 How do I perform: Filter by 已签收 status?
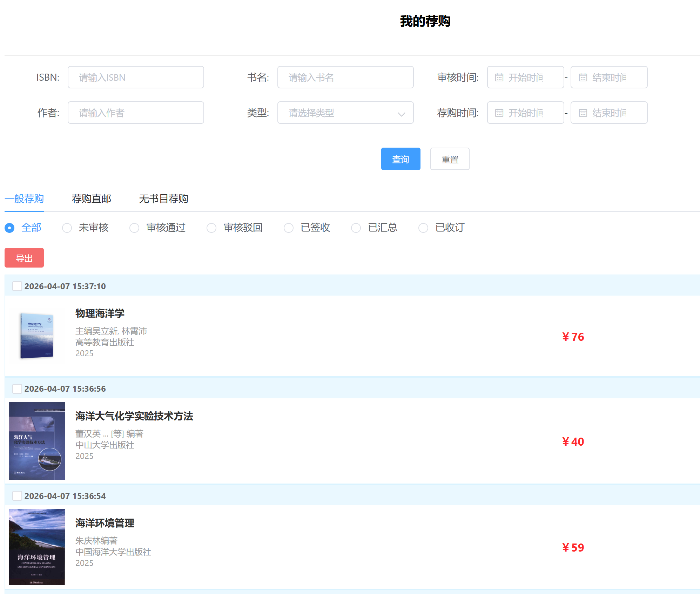[289, 228]
